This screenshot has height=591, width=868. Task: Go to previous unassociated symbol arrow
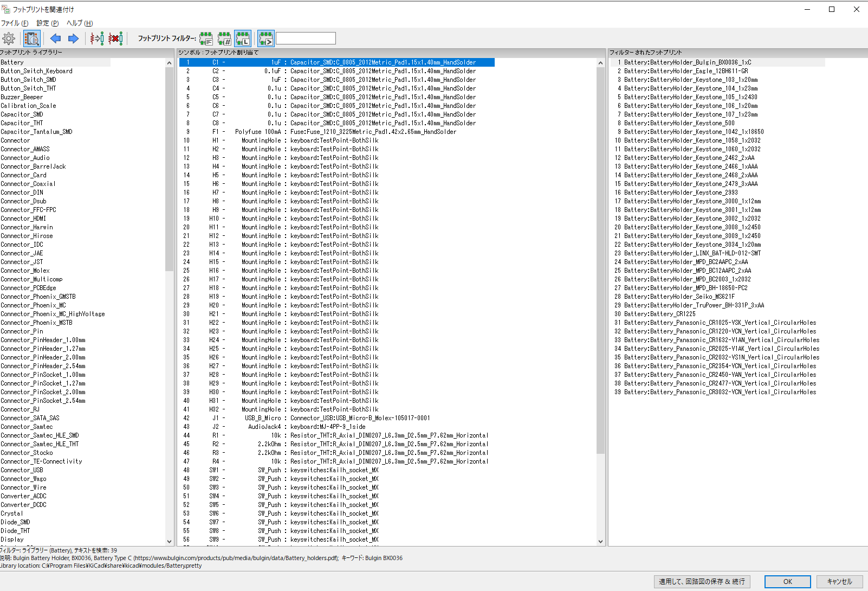click(55, 38)
